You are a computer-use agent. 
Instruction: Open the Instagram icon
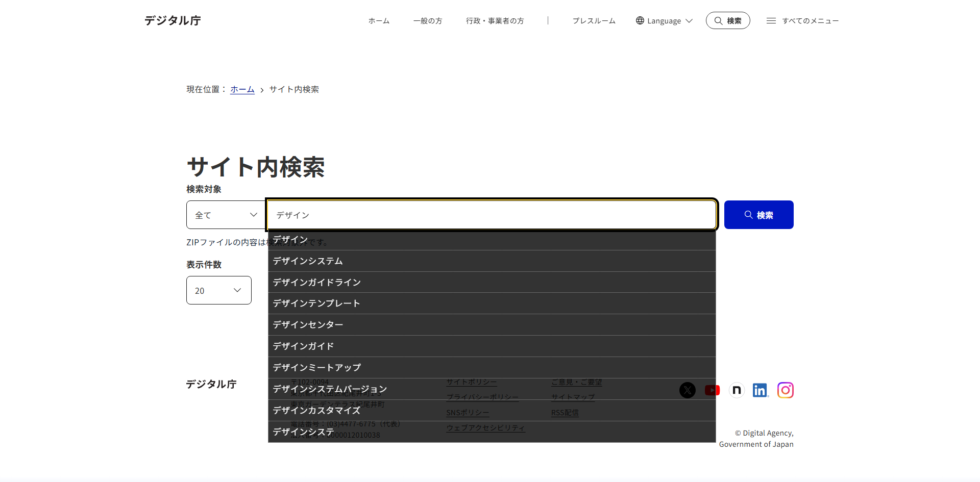click(x=786, y=390)
